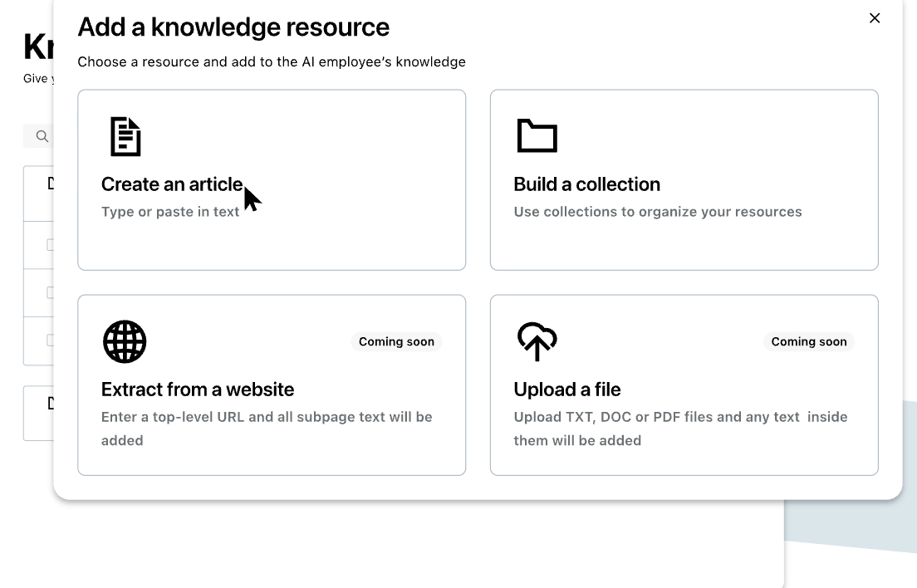Click the partially hidden icon in lower card
The image size is (917, 588).
coord(51,403)
